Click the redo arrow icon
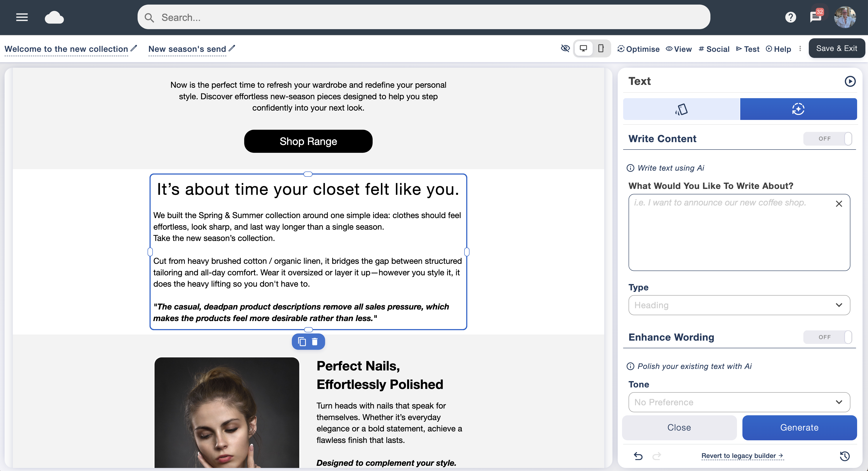Image resolution: width=868 pixels, height=471 pixels. 656,456
